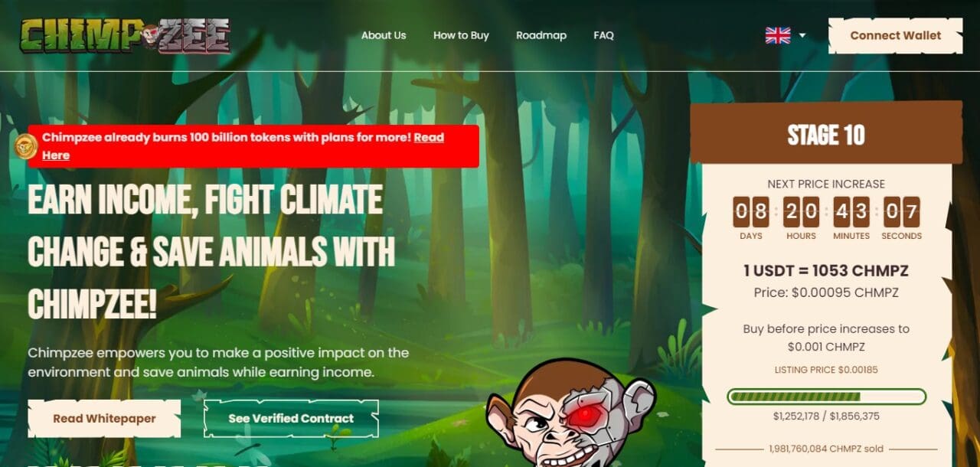Click the Read Whitepaper button
980x467 pixels.
(104, 419)
